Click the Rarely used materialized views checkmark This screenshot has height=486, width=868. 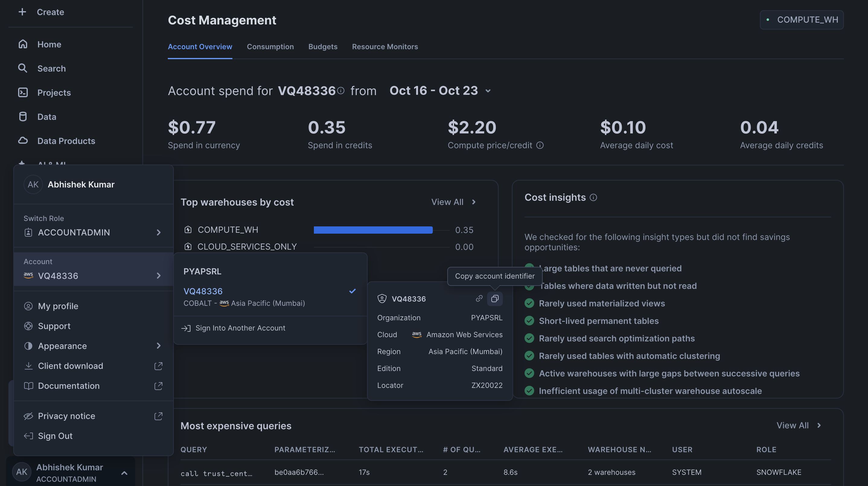529,303
